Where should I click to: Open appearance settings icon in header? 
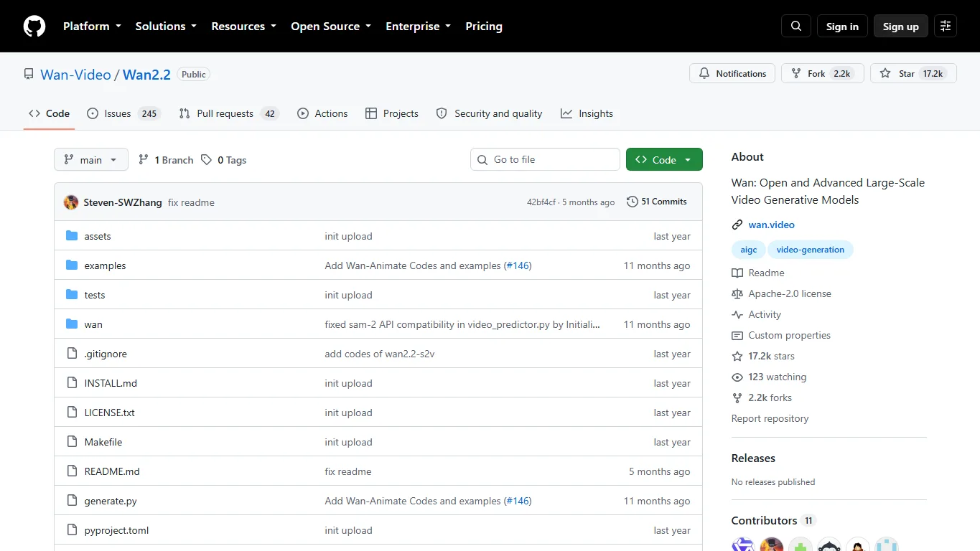tap(946, 27)
